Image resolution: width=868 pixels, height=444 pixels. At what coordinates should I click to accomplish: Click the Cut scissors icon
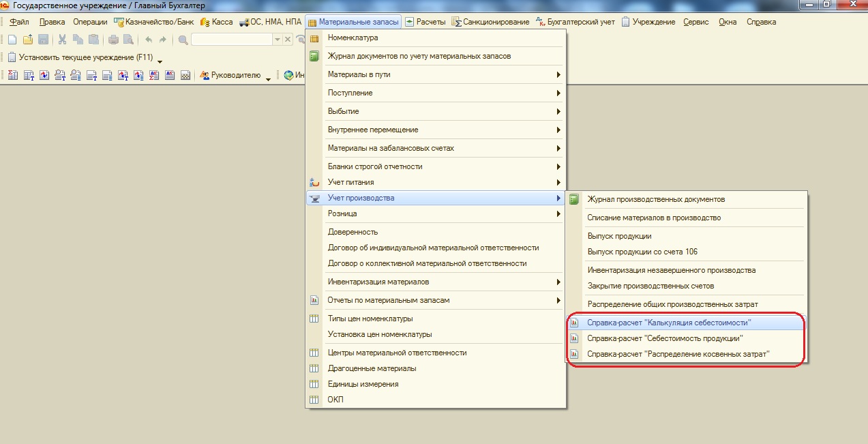click(62, 40)
